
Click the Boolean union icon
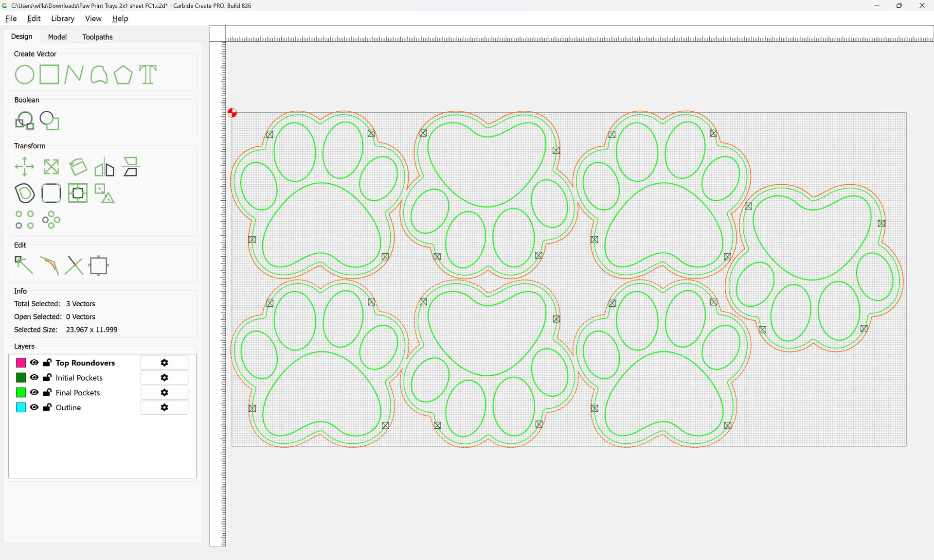coord(24,121)
